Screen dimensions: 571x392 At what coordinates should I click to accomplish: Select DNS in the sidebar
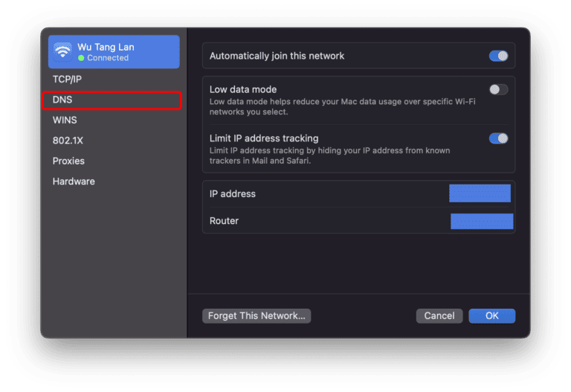pyautogui.click(x=62, y=100)
